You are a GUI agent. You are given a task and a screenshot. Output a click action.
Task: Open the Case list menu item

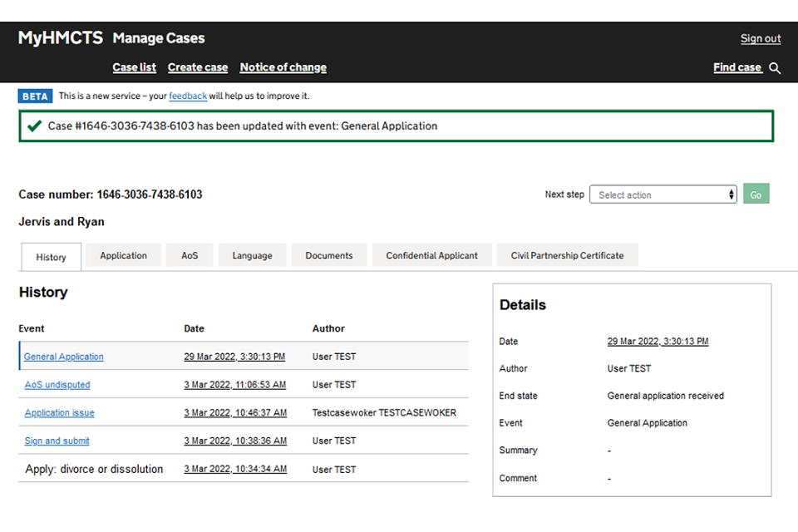pos(134,67)
